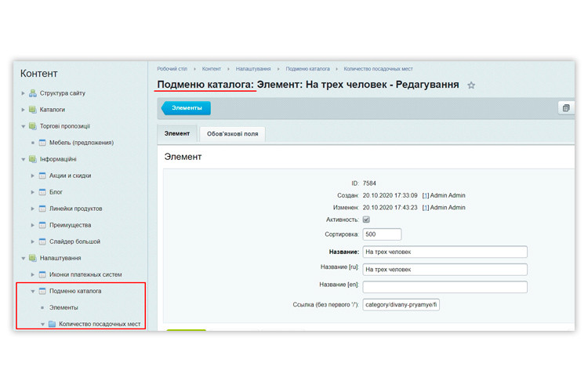Click the Линейки продуктов list icon
588x392 pixels.
tap(42, 209)
